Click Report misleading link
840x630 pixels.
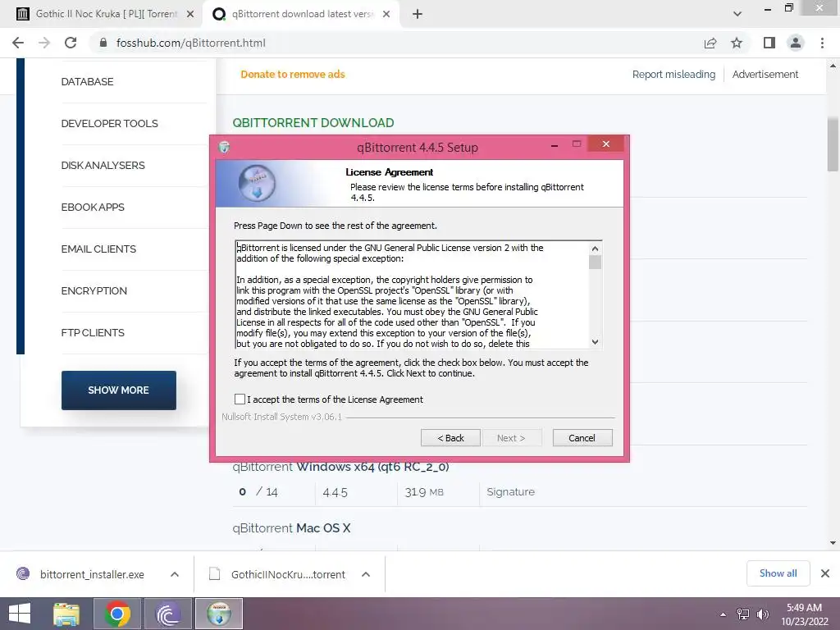pos(673,74)
